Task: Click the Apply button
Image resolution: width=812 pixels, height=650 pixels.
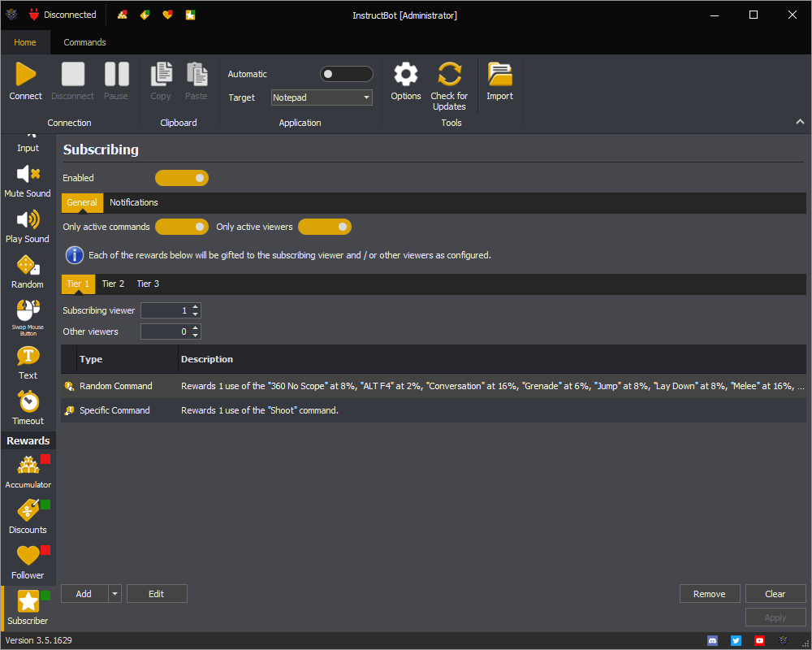Action: coord(775,617)
